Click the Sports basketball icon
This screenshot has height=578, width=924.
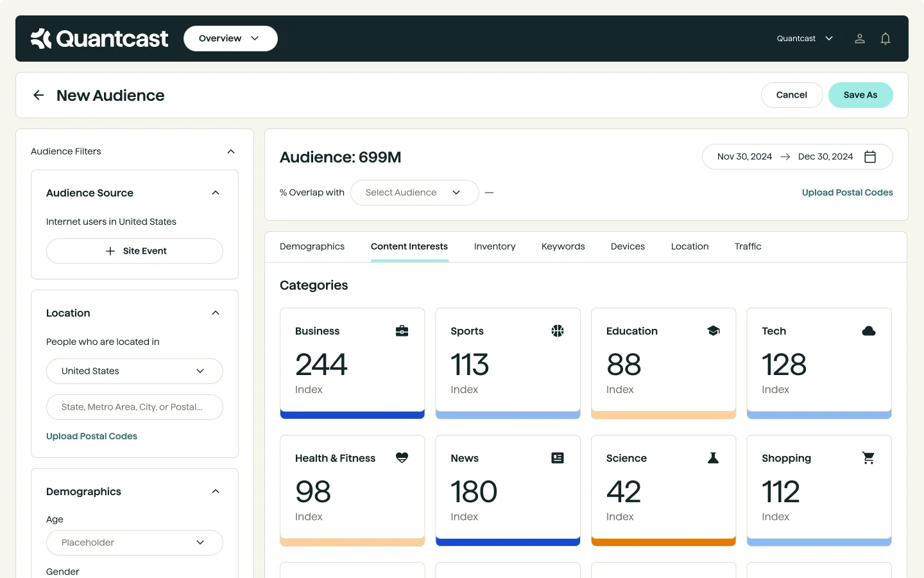pyautogui.click(x=557, y=331)
